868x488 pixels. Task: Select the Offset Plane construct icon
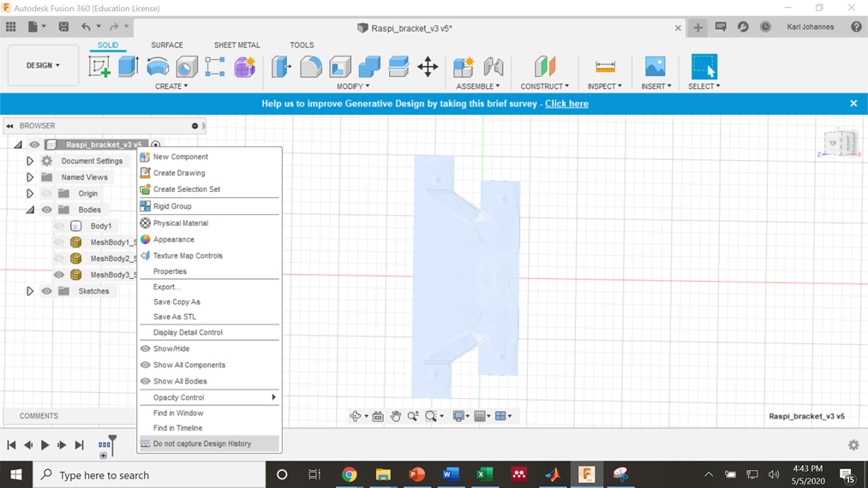click(545, 67)
